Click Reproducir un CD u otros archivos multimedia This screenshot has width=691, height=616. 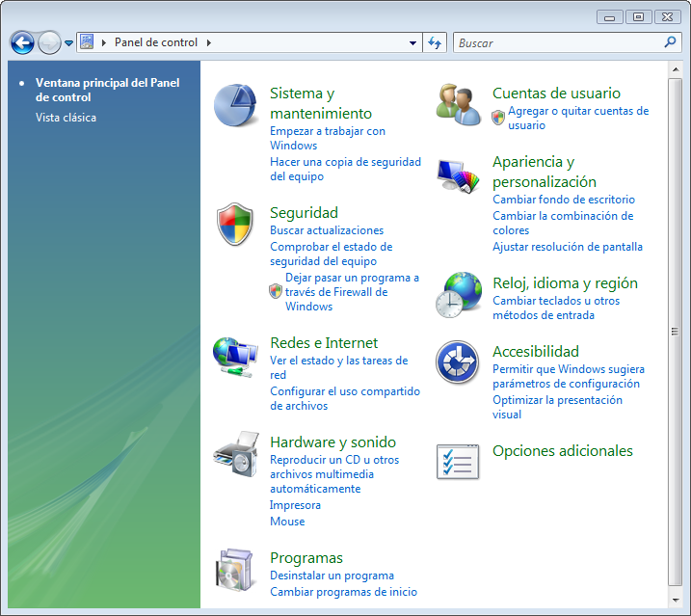(334, 474)
